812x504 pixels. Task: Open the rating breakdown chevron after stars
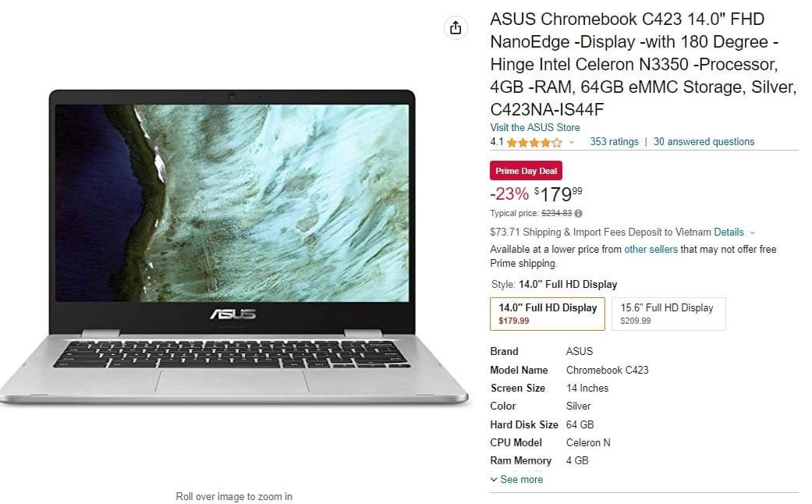[x=572, y=143]
